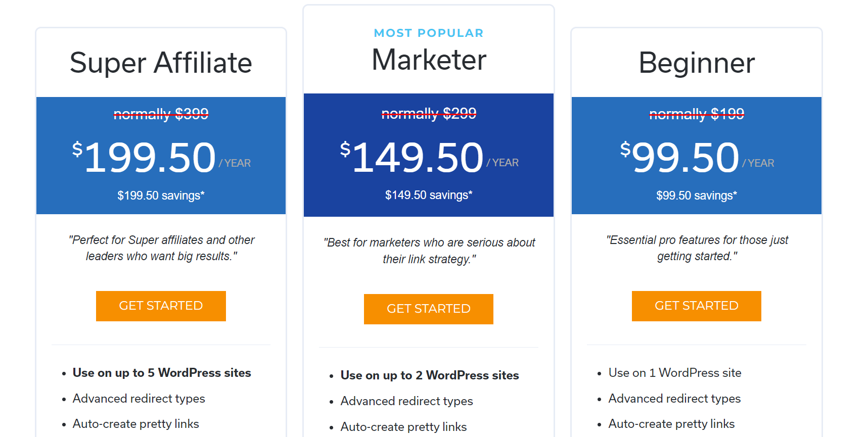Select the Marketer plan heading

(429, 60)
